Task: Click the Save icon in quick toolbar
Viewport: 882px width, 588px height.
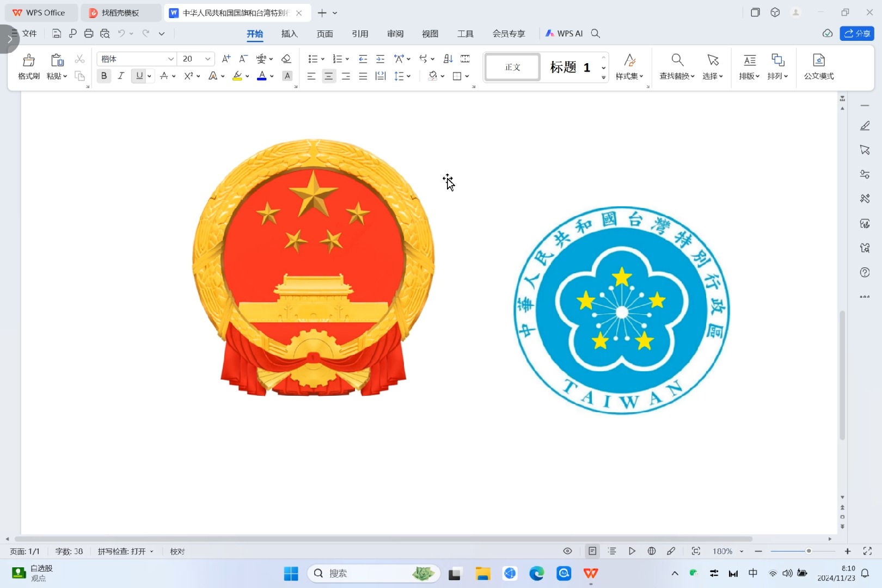Action: 57,34
